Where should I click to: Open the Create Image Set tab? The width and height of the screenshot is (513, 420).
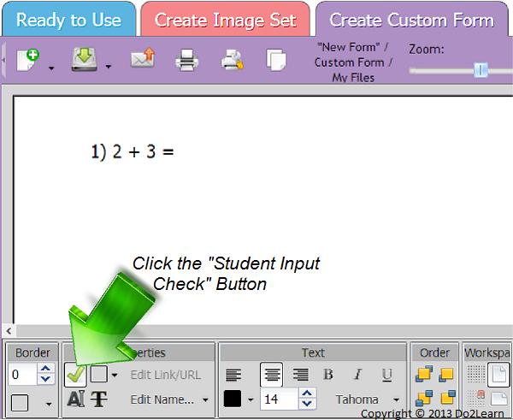click(x=226, y=20)
